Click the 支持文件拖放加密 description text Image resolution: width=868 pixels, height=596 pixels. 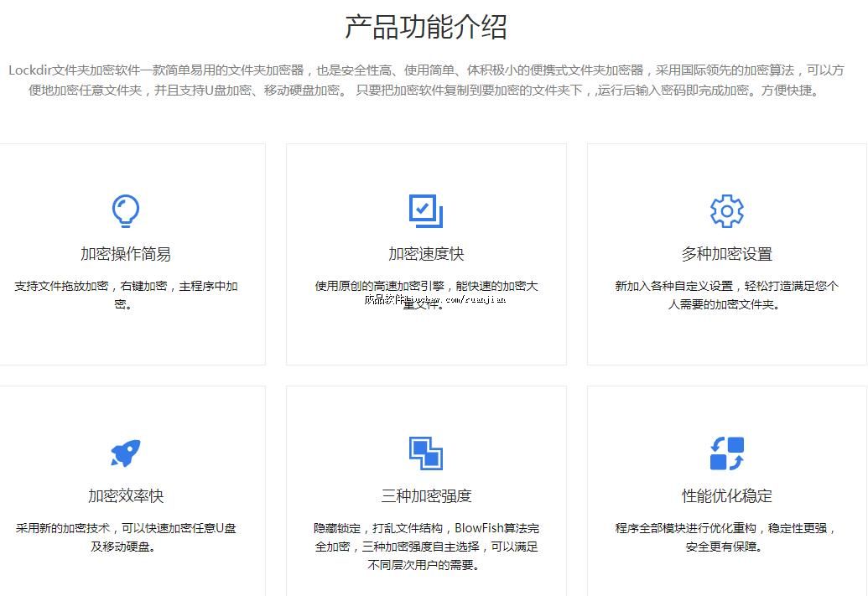[x=126, y=286]
